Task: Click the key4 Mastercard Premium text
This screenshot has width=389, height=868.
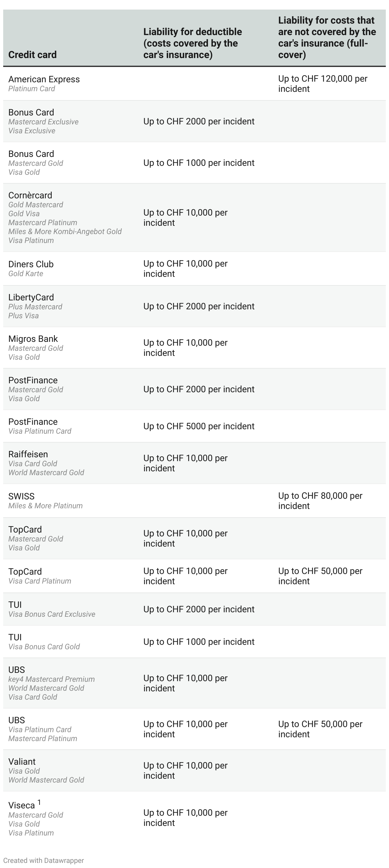Action: click(x=51, y=679)
